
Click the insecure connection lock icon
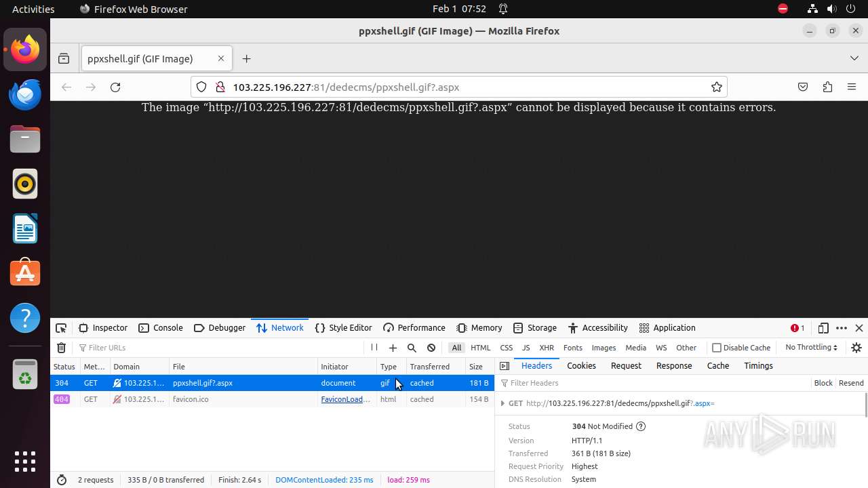point(220,87)
